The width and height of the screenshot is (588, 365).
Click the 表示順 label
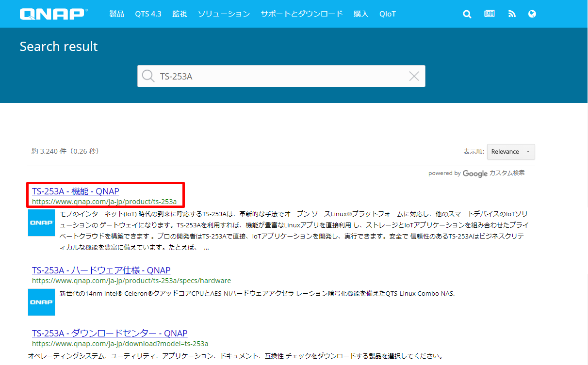tap(474, 152)
